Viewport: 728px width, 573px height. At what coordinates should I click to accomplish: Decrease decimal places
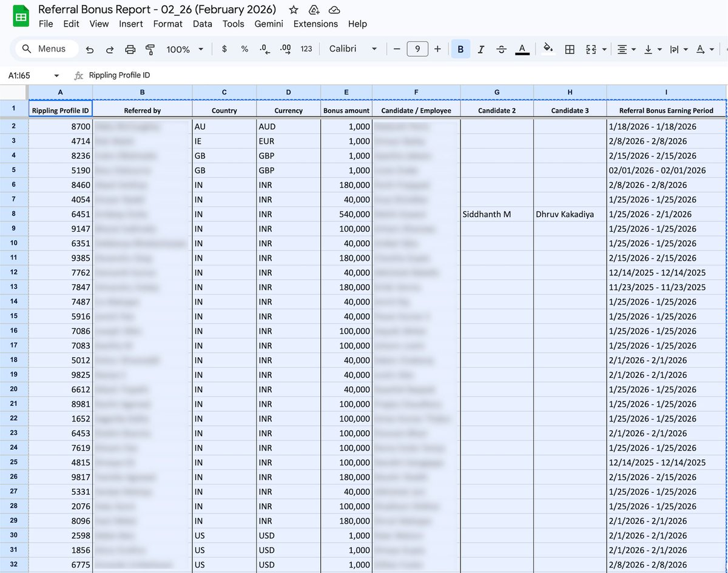click(x=265, y=49)
